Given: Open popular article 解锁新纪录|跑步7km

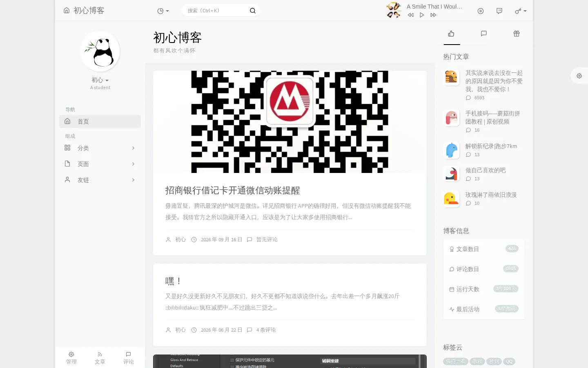Looking at the screenshot, I should [x=491, y=146].
